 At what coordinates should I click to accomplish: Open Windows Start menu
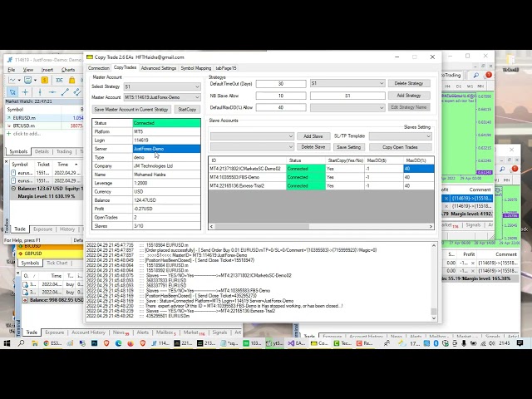7,343
